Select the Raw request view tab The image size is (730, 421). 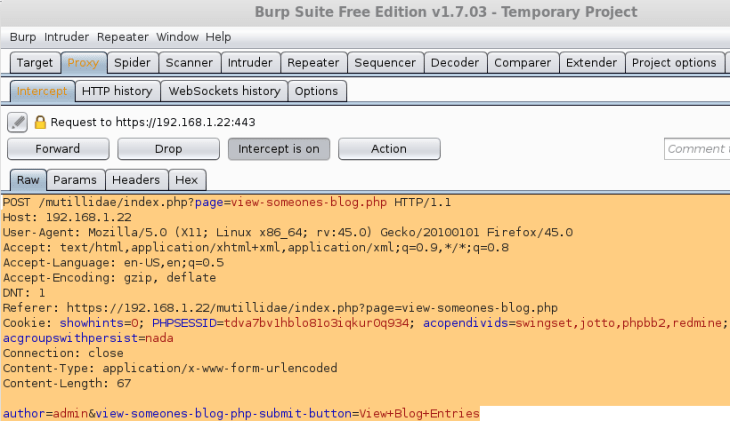pyautogui.click(x=28, y=180)
